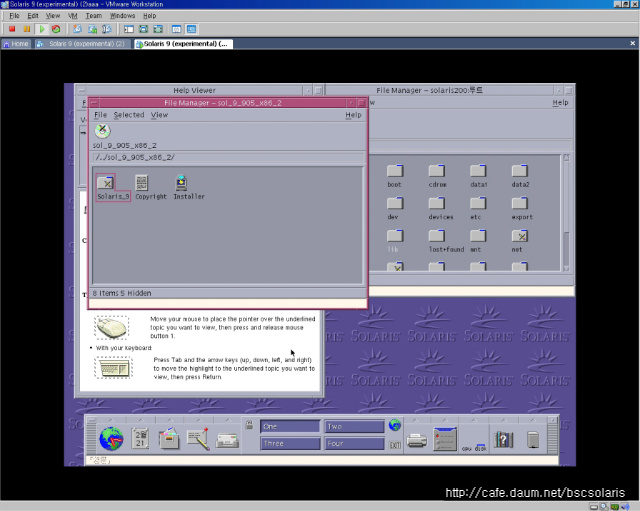This screenshot has height=511, width=640.
Task: Open the Desktop Style Manager icon on front panel
Action: (x=445, y=439)
